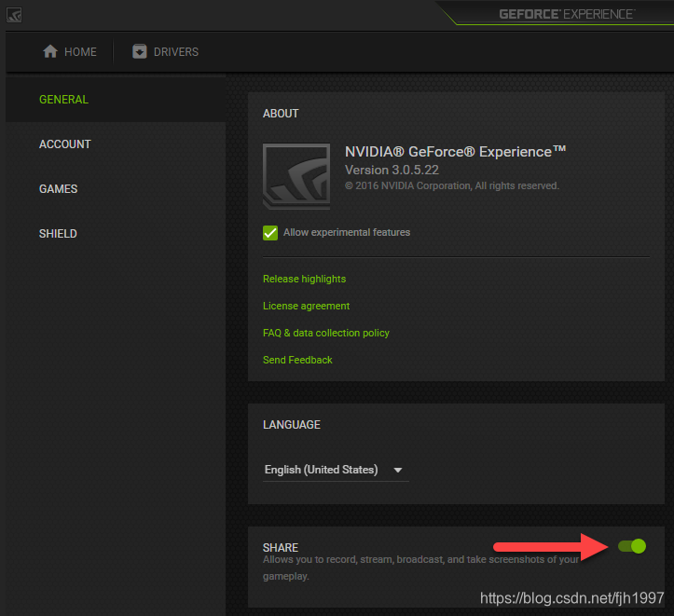Select GENERAL in the settings sidebar
Screen dimensions: 674x616
(116, 100)
